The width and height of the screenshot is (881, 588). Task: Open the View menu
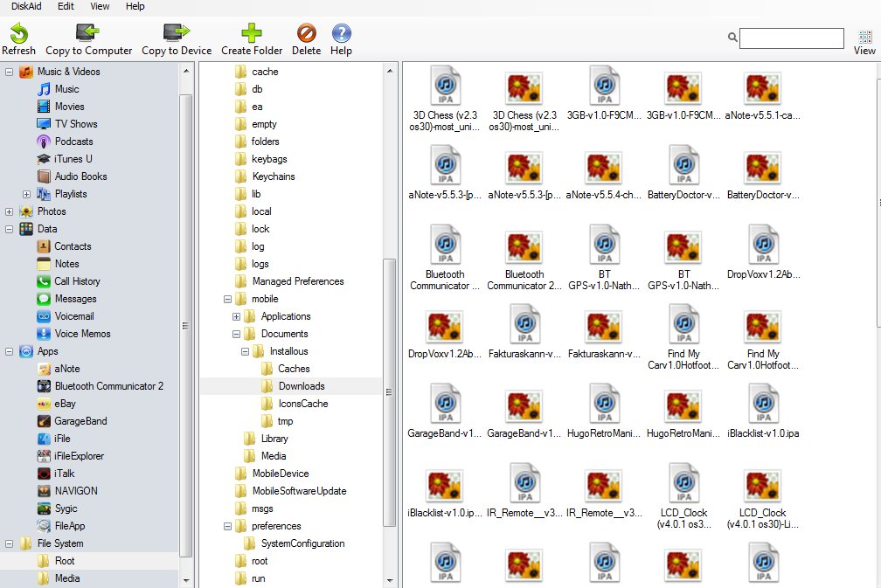(100, 6)
